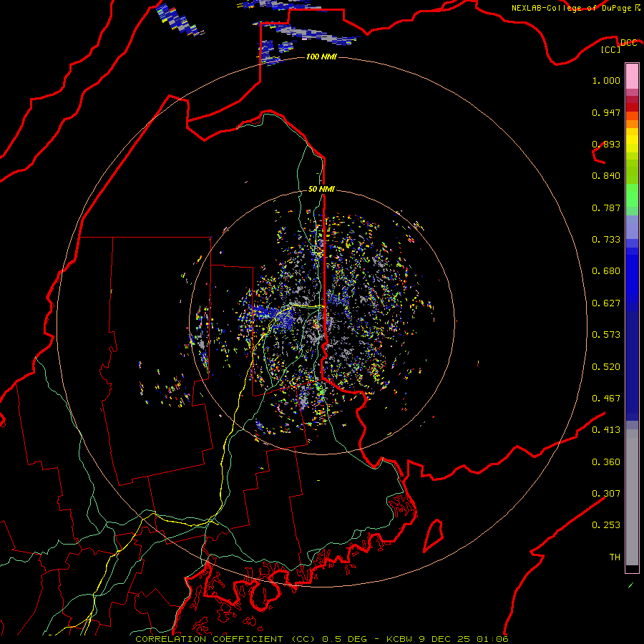
Task: Select the 0.680 legend value
Action: [606, 271]
